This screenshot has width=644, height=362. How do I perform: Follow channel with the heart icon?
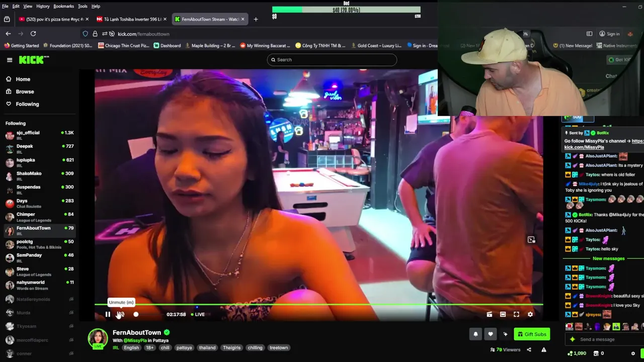[x=491, y=334]
